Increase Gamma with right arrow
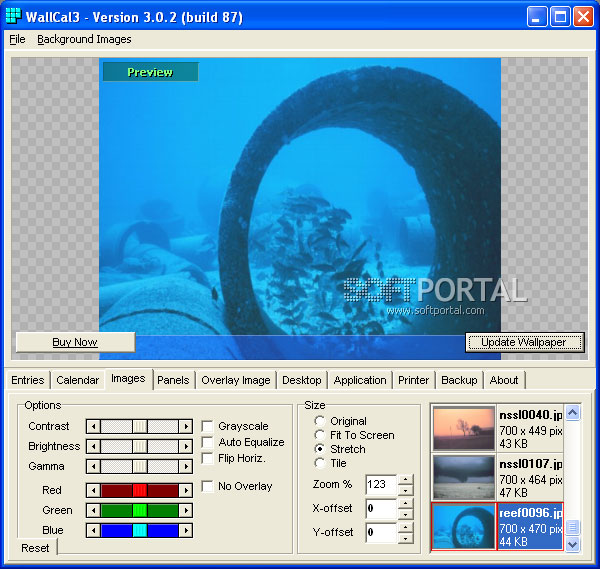This screenshot has height=569, width=600. coord(186,466)
